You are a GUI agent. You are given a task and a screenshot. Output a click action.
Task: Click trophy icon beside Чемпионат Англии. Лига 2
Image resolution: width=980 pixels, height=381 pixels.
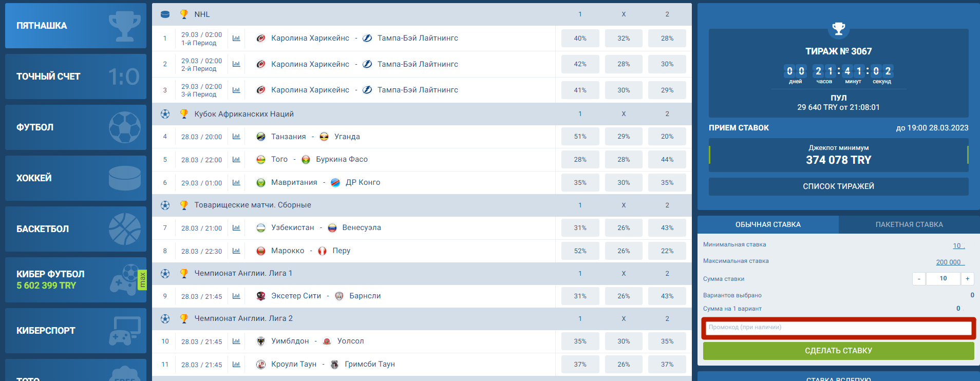[184, 318]
